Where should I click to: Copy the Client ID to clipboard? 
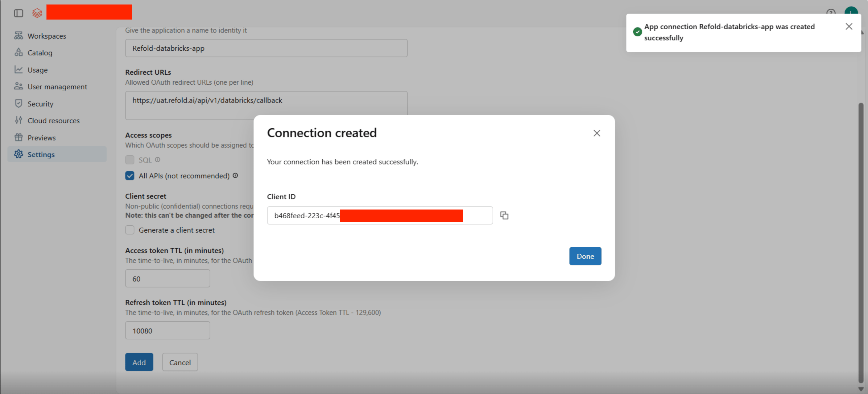[x=504, y=215]
